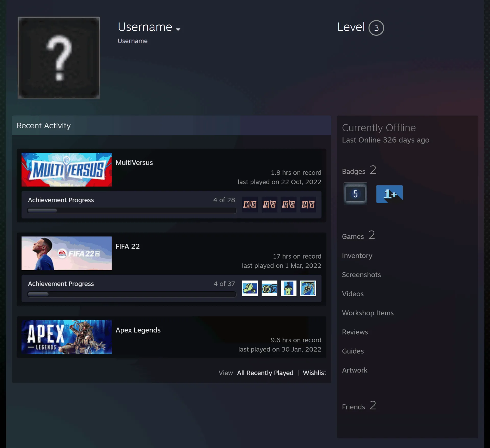Click the Recent Activity header
The width and height of the screenshot is (490, 448).
(x=171, y=125)
